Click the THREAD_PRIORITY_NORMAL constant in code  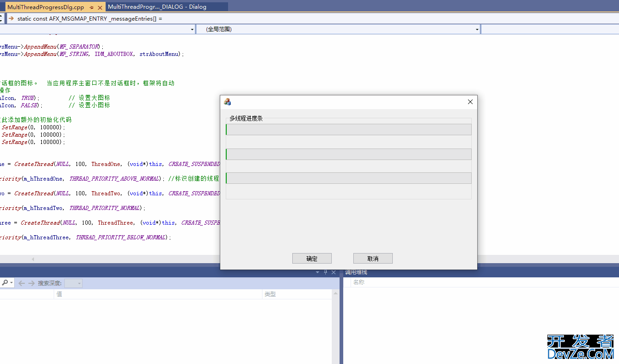click(105, 208)
